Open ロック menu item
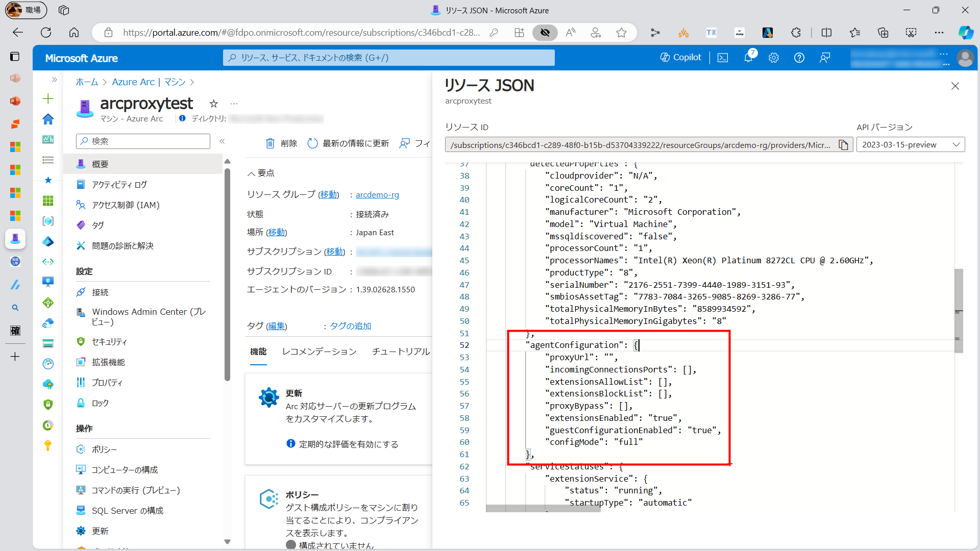This screenshot has height=551, width=980. (x=143, y=403)
